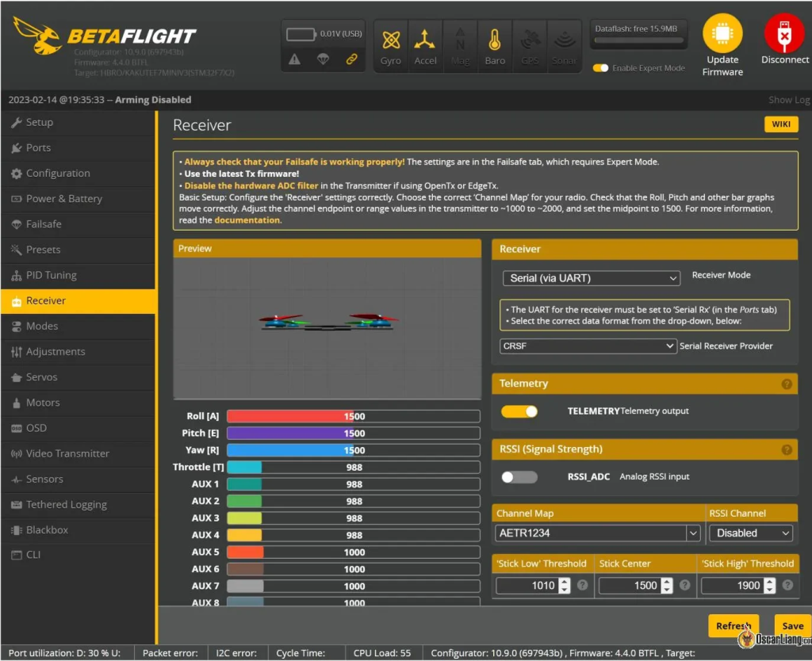Click the WIKI button

pos(781,124)
